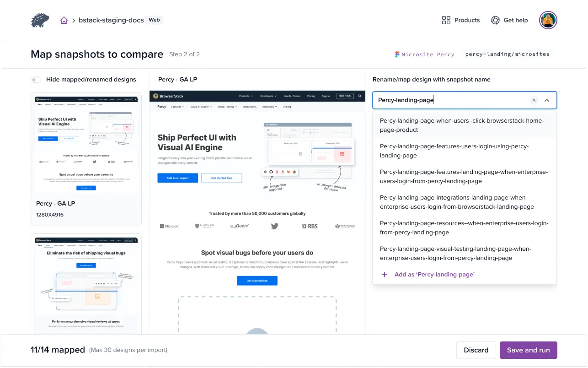Select the Percy-landing-page-resources snapshot option
This screenshot has height=368, width=588.
pyautogui.click(x=464, y=227)
